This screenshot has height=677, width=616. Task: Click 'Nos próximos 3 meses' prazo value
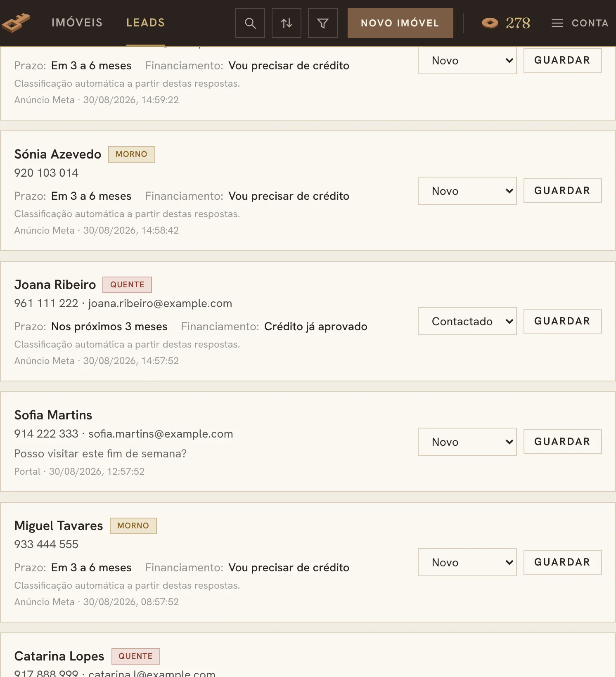point(109,327)
